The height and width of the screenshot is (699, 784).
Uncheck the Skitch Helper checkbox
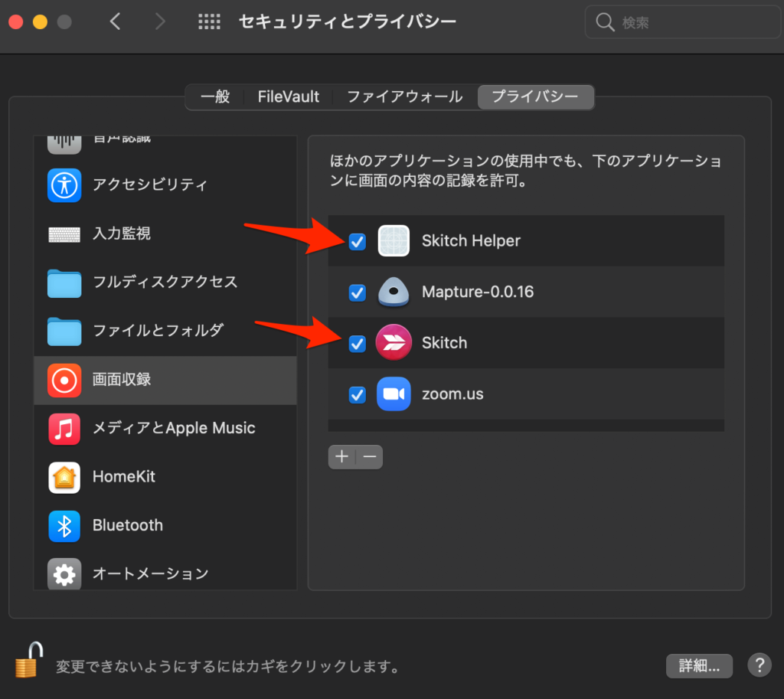[x=357, y=241]
